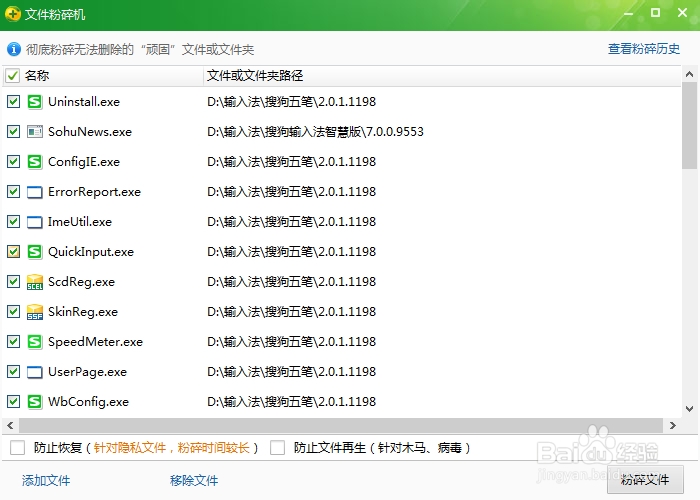Toggle the select-all checkbox beside 名称
The width and height of the screenshot is (700, 500).
[12, 76]
